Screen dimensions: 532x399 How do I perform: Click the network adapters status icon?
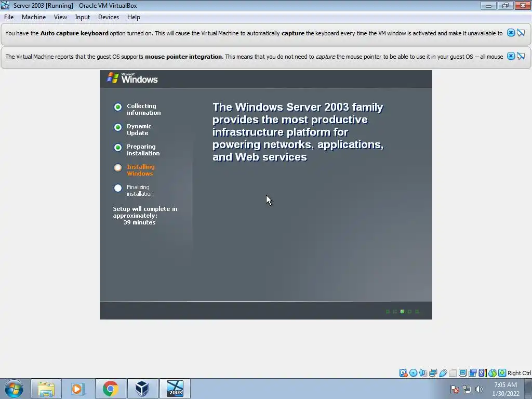(433, 373)
